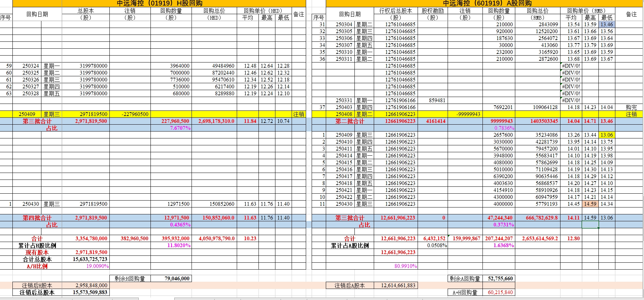Screen dimensions: 644x300
Task: Click the equity incentive value 859481
Action: (x=432, y=100)
